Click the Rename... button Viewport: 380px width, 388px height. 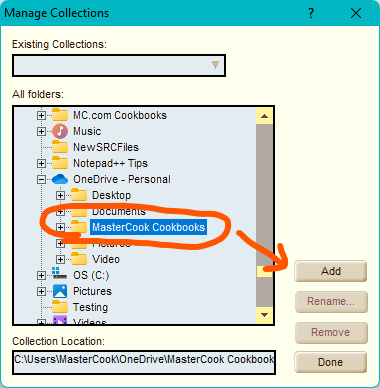[331, 302]
